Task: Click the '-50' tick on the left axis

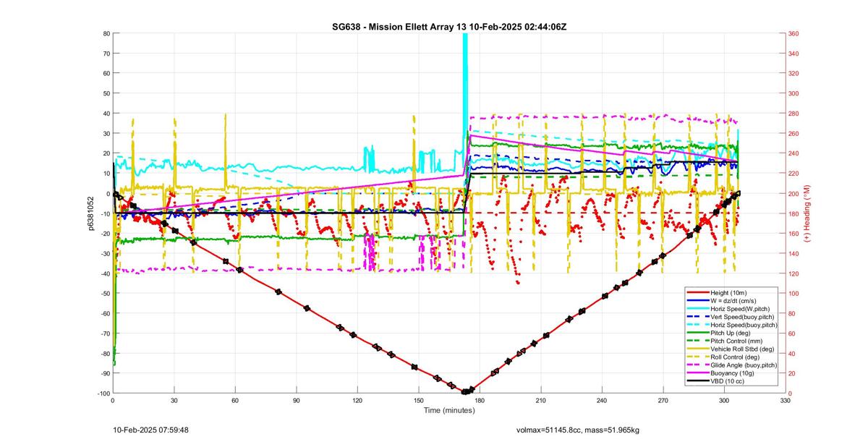Action: pos(104,293)
